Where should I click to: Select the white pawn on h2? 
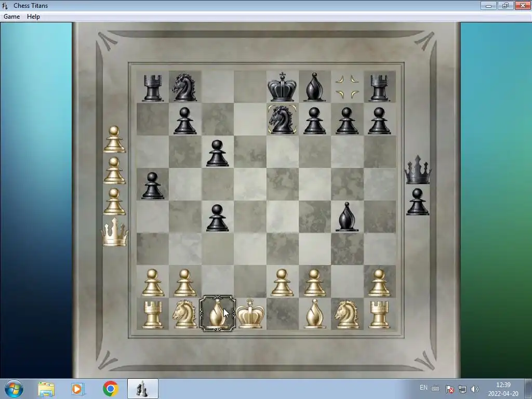(379, 283)
